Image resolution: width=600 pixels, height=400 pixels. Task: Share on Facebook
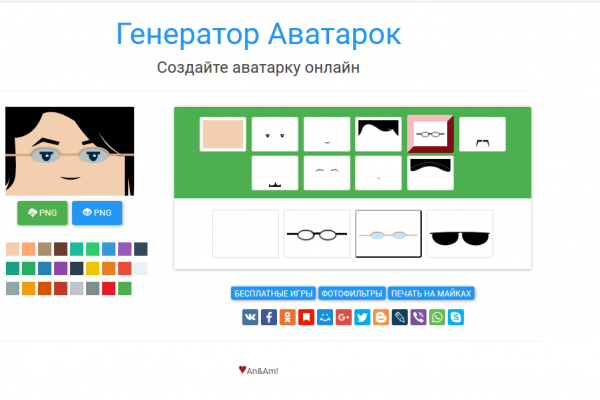(x=269, y=317)
